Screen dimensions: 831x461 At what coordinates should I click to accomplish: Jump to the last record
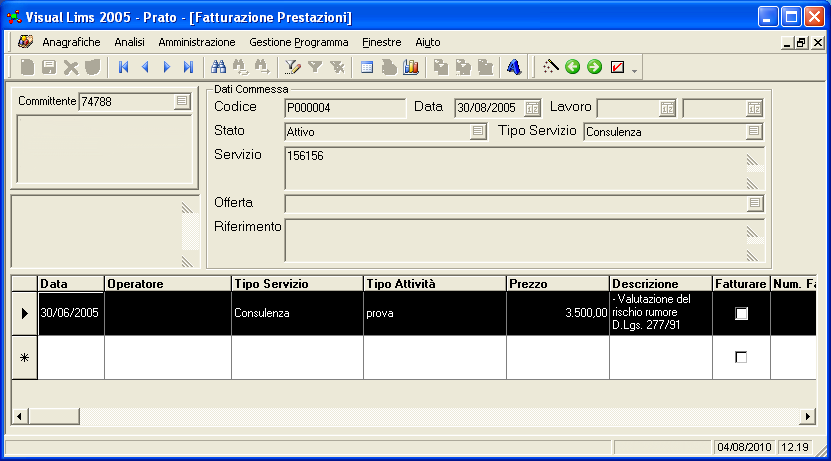pyautogui.click(x=188, y=67)
